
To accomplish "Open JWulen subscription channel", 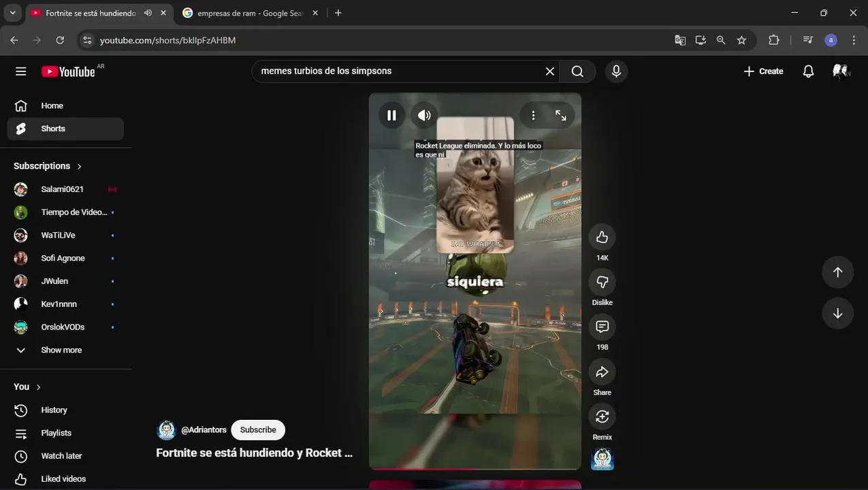I will pos(65,281).
